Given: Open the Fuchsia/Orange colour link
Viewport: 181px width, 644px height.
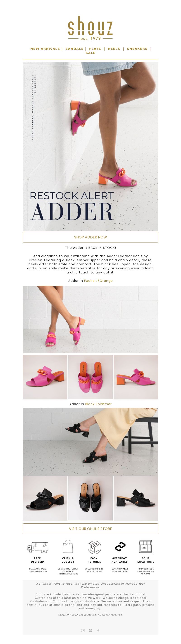Looking at the screenshot, I should pyautogui.click(x=98, y=280).
